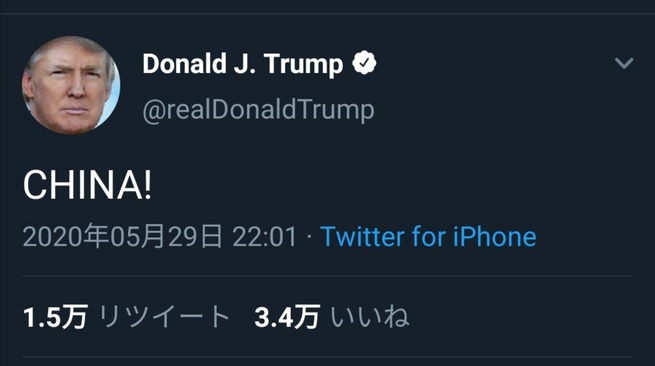Open the Donald J. Trump display name
Image resolution: width=655 pixels, height=366 pixels.
(x=242, y=64)
